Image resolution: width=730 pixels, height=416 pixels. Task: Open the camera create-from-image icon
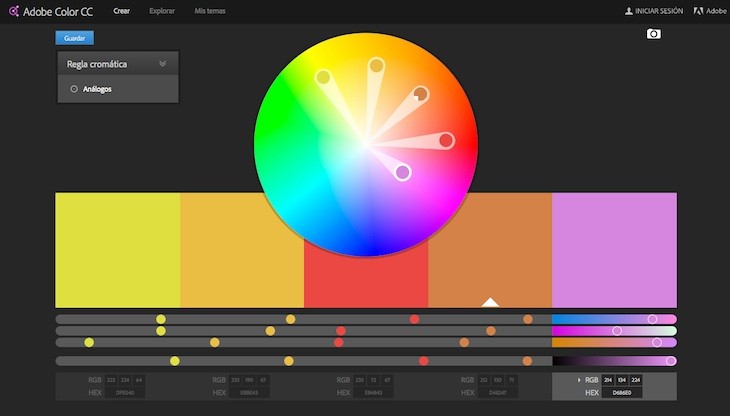pos(654,34)
